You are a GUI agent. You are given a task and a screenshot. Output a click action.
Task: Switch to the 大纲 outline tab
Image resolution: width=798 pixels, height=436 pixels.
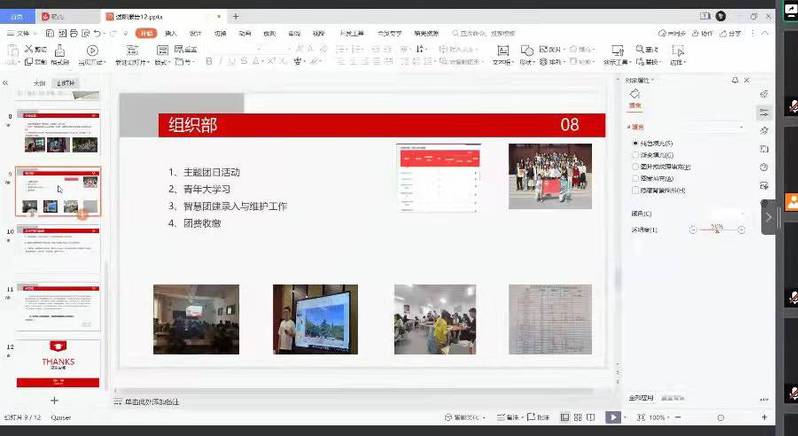[39, 83]
